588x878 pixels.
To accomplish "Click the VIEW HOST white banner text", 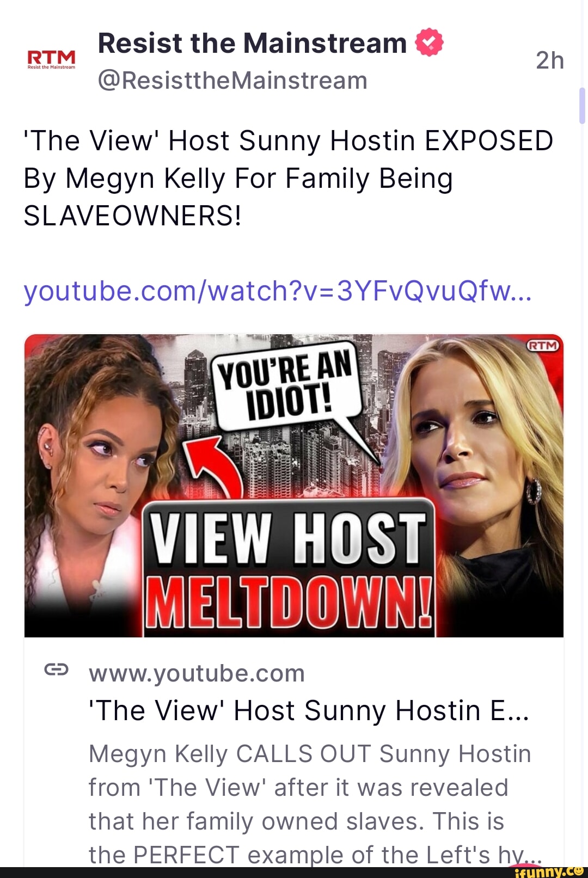I will click(x=289, y=539).
